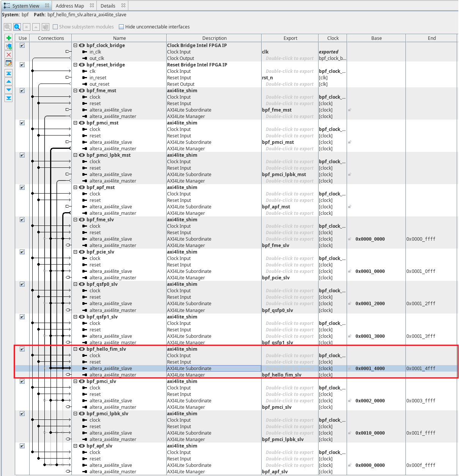Open the Details tab
This screenshot has height=476, width=459.
(108, 6)
